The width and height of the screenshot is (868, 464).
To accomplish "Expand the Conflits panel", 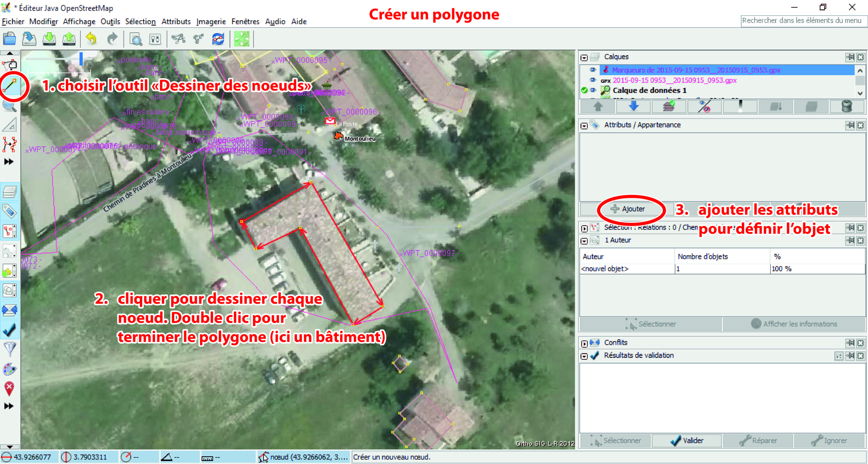I will tap(584, 344).
